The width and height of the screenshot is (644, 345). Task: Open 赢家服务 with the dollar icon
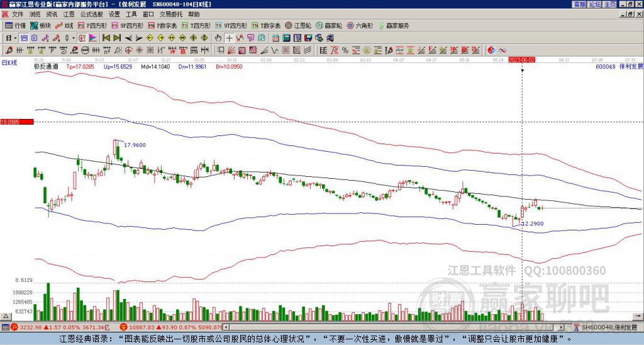tap(394, 25)
